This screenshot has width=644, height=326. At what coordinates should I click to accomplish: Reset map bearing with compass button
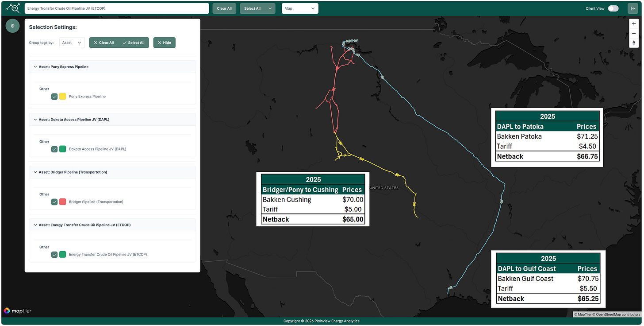[x=634, y=43]
